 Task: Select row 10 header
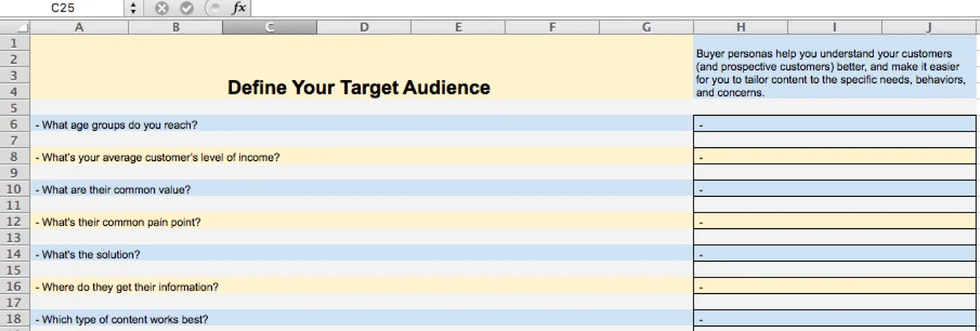[15, 189]
